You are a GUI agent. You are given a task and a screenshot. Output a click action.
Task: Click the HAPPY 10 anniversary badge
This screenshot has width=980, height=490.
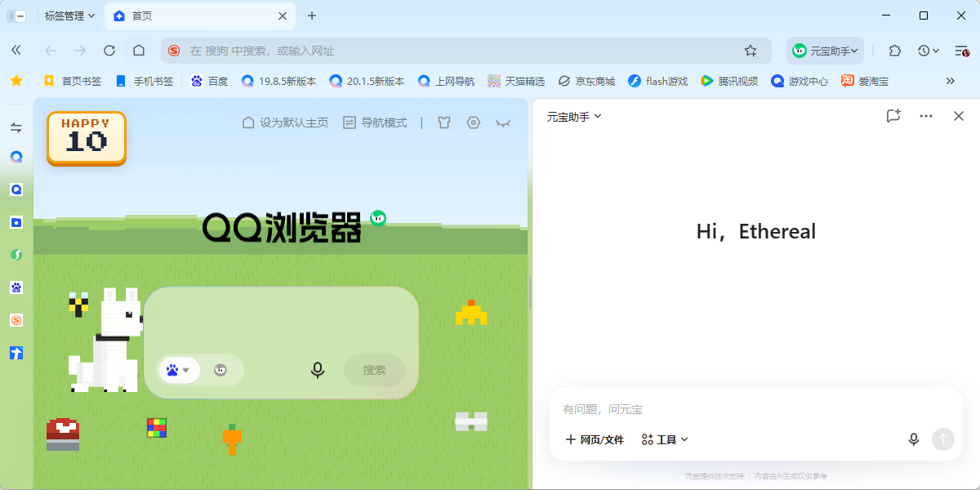click(x=87, y=138)
